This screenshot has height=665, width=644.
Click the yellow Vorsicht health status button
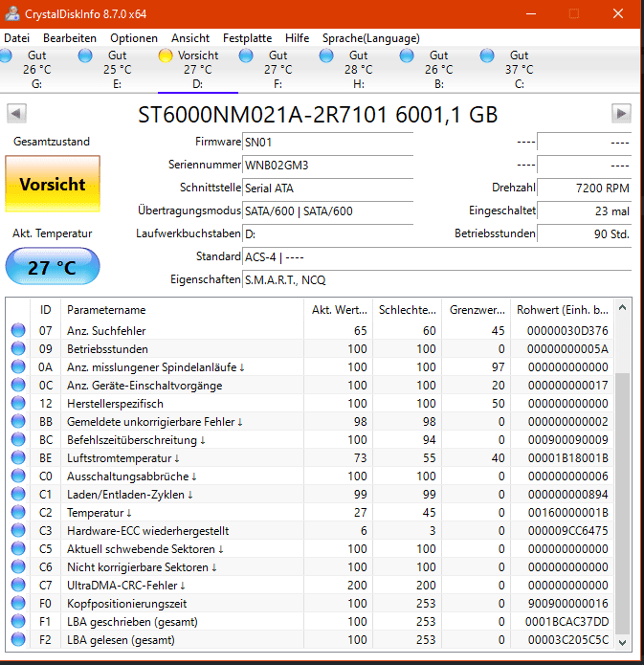[53, 184]
